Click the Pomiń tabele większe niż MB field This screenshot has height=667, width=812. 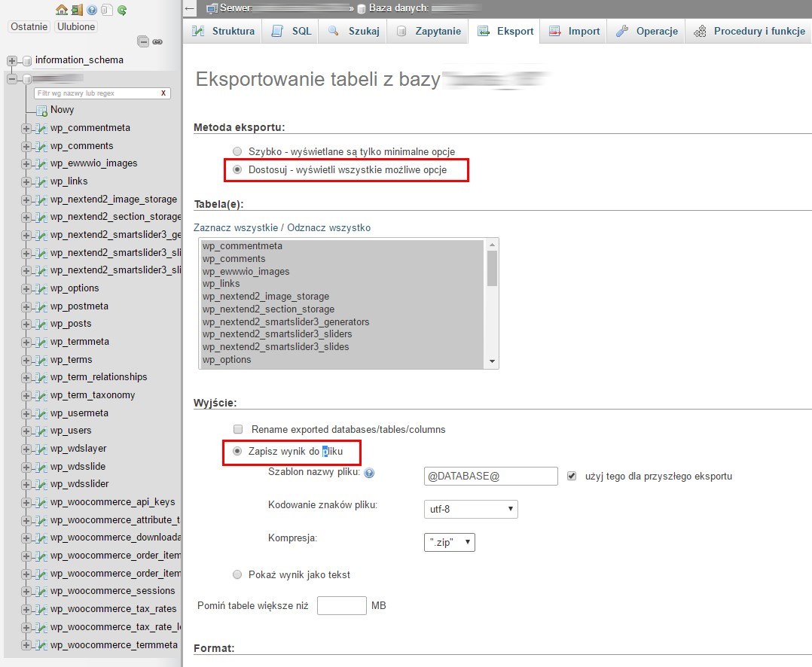[342, 605]
